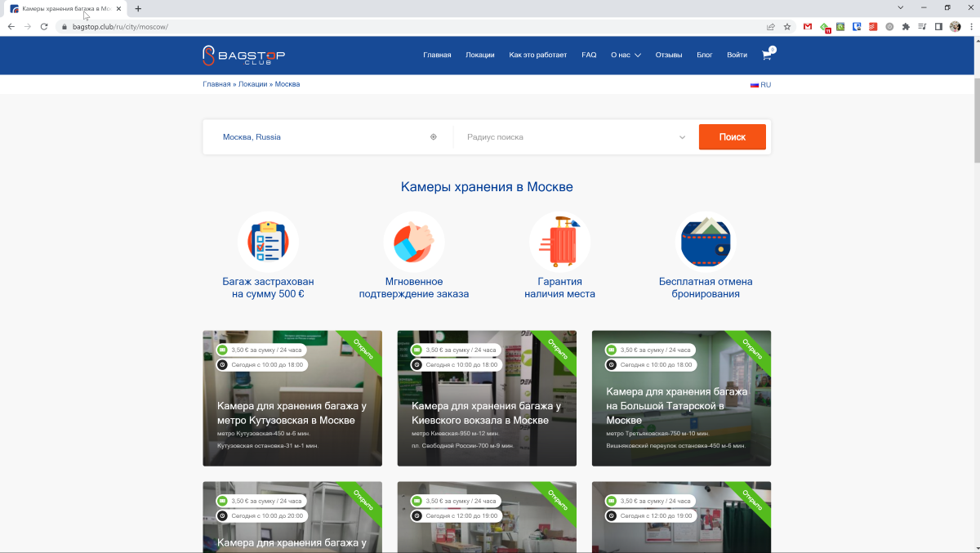The width and height of the screenshot is (980, 553).
Task: Open the green extension with red badge
Action: [x=825, y=27]
